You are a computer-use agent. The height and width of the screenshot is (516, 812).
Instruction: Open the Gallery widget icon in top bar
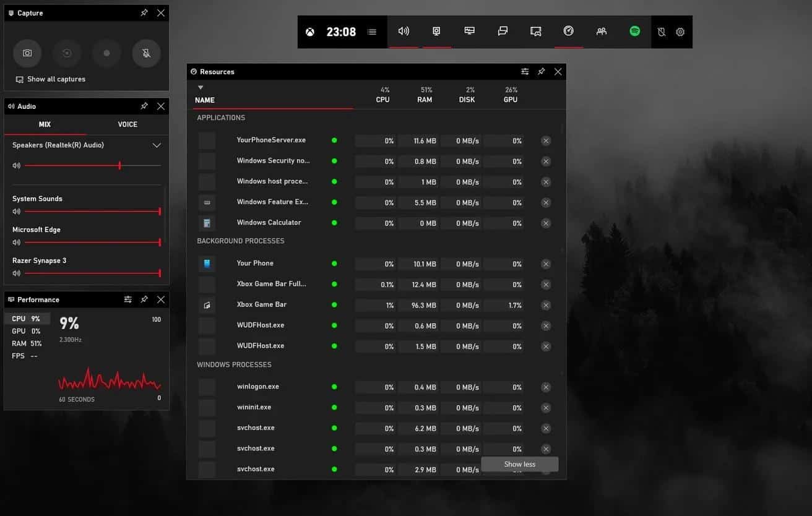[x=536, y=31]
